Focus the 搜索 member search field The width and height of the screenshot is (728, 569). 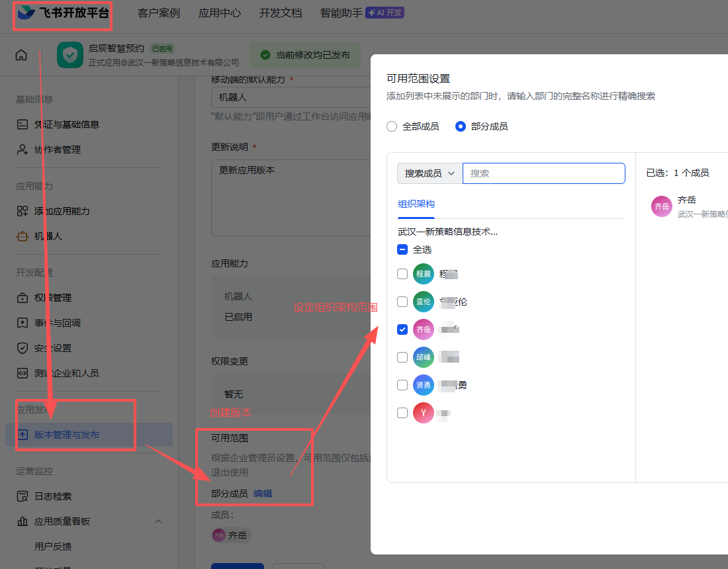point(543,173)
